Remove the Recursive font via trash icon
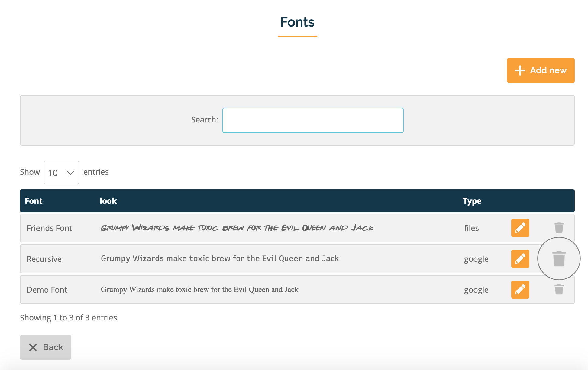This screenshot has width=588, height=370. click(x=559, y=259)
